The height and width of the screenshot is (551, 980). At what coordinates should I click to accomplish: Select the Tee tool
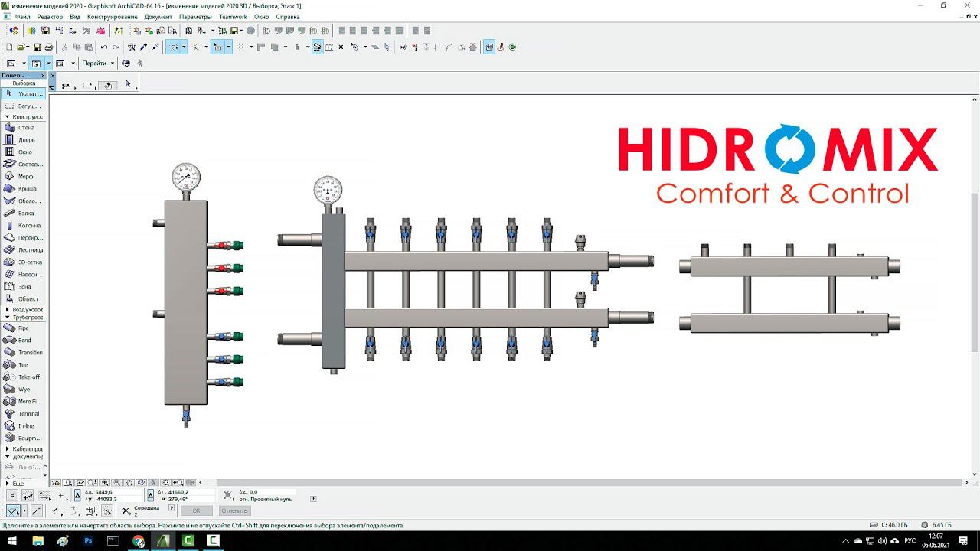click(23, 365)
